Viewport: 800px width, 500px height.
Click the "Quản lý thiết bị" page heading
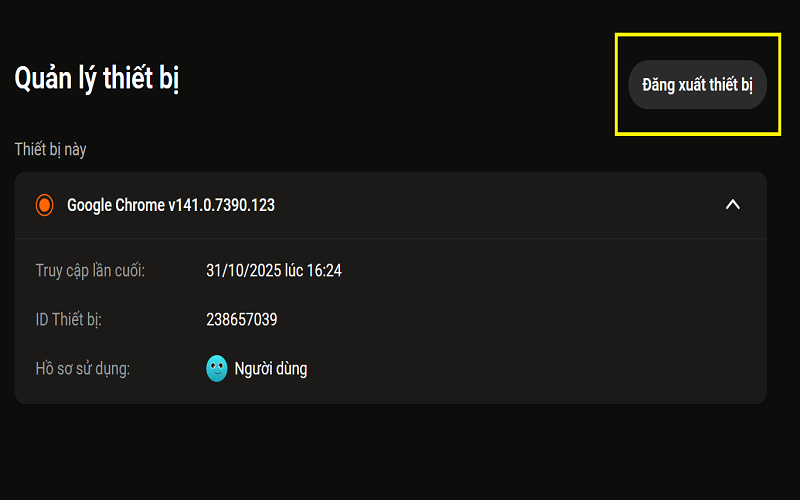pos(97,79)
